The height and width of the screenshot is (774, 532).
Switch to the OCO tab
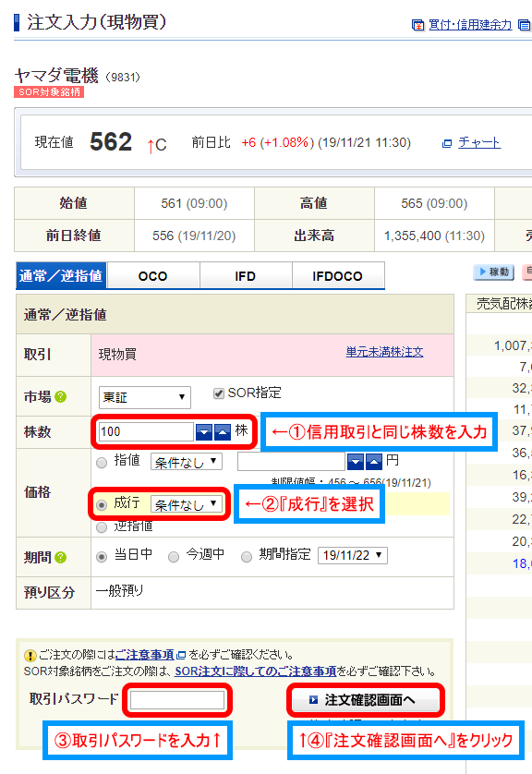153,275
